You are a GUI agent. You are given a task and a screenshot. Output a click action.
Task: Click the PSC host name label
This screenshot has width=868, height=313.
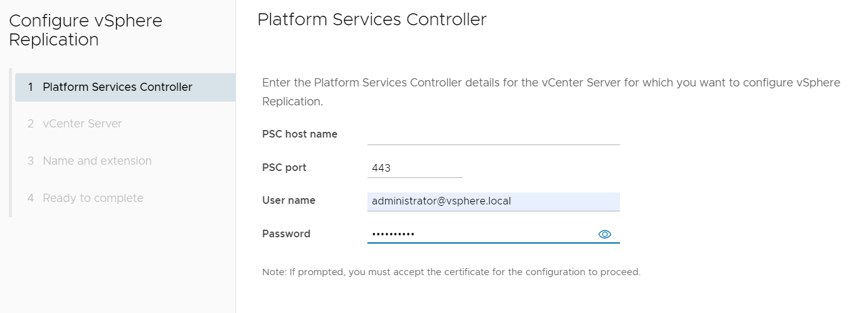coord(299,134)
